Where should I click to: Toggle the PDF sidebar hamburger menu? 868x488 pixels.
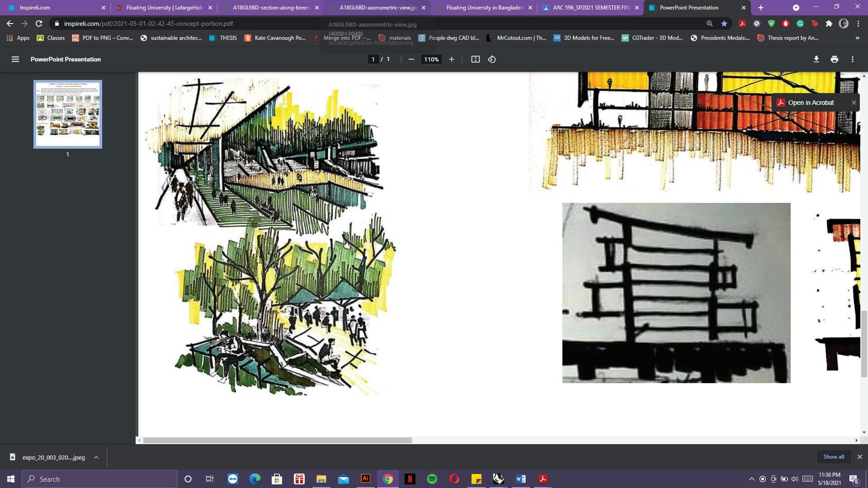click(15, 59)
